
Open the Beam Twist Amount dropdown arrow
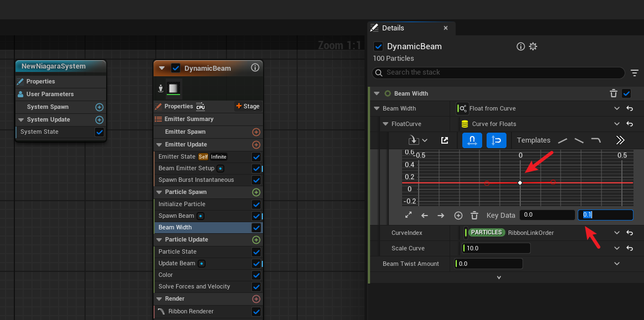(616, 264)
